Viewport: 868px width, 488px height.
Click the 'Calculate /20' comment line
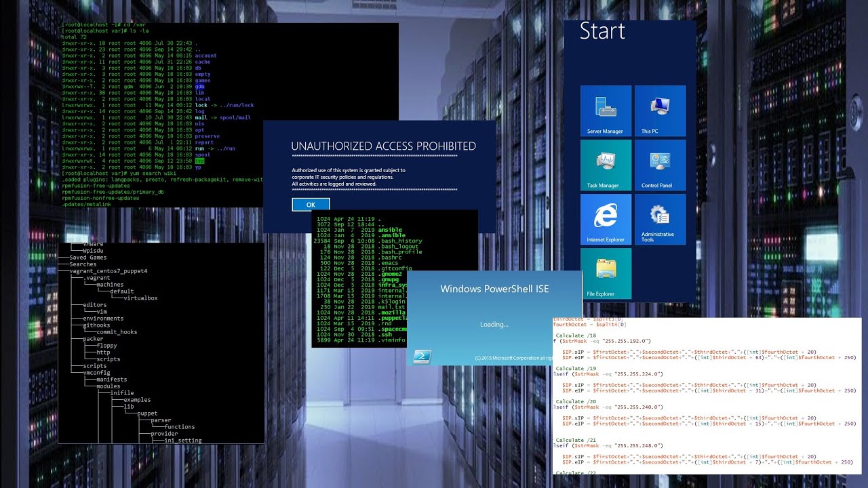[x=575, y=401]
